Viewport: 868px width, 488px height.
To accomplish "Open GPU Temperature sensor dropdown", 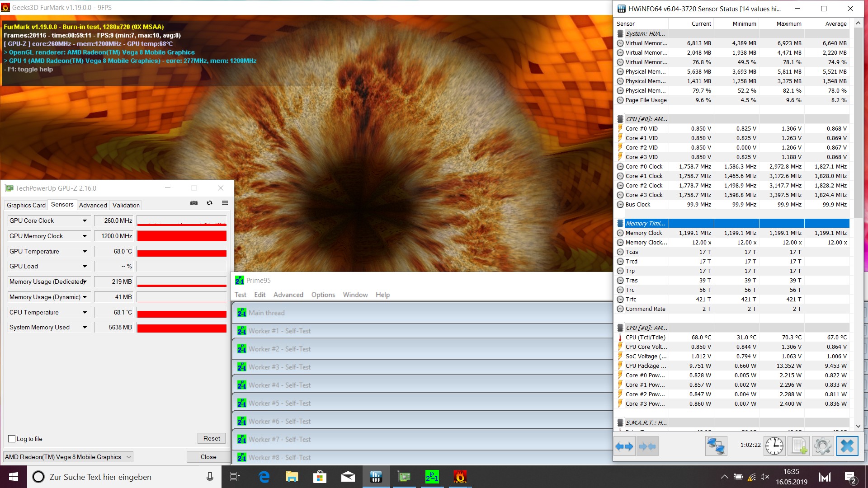I will pyautogui.click(x=85, y=251).
